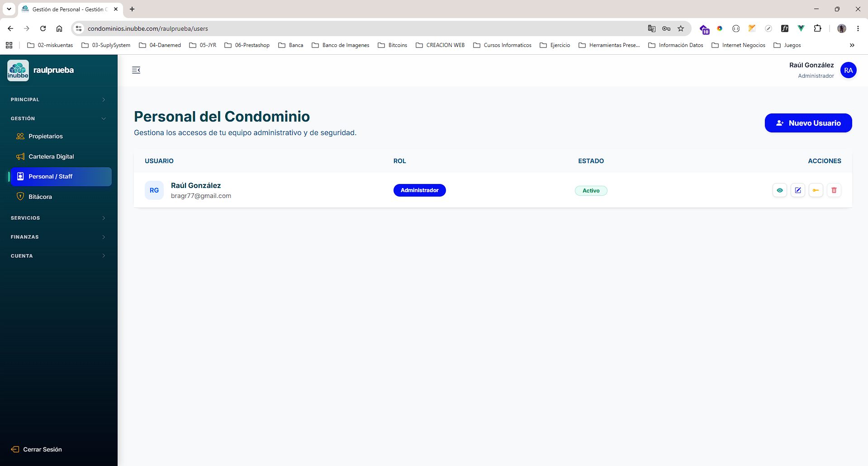View Raúl González details with eye icon

pyautogui.click(x=780, y=190)
